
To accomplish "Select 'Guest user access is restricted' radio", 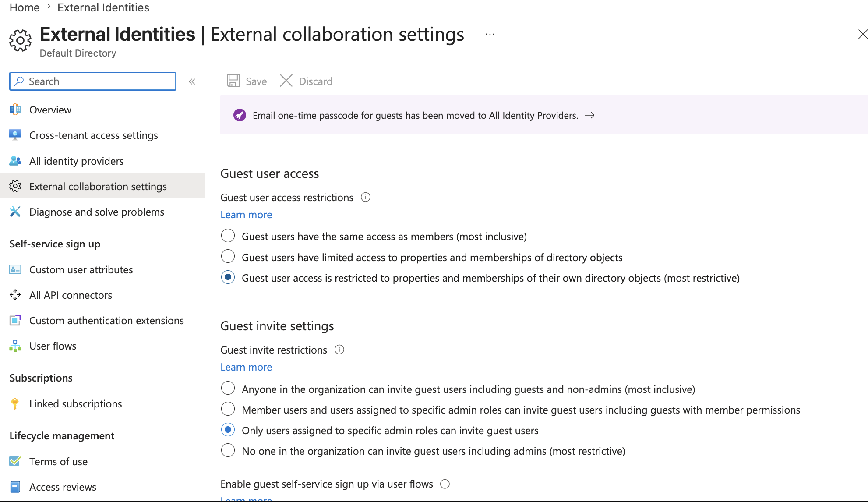I will point(228,277).
